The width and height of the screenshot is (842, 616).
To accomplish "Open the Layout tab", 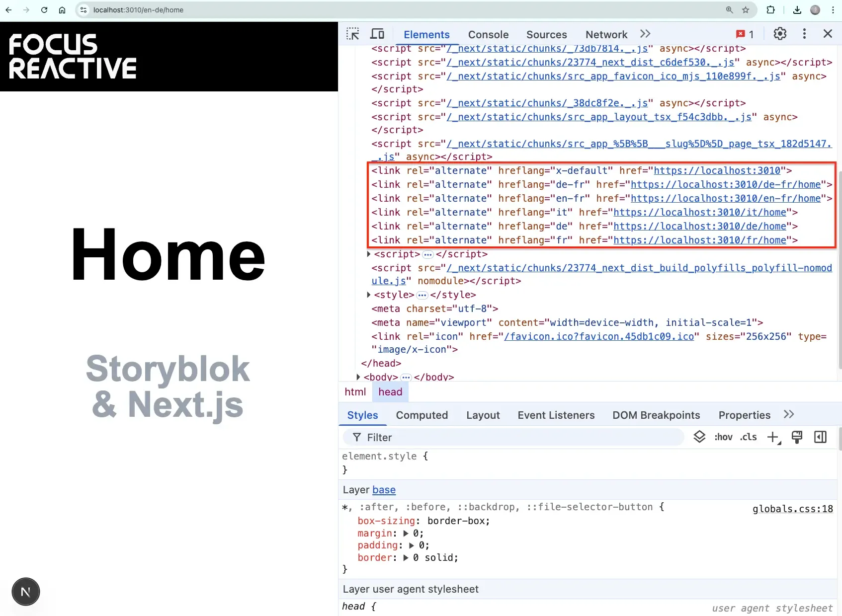I will [x=483, y=415].
